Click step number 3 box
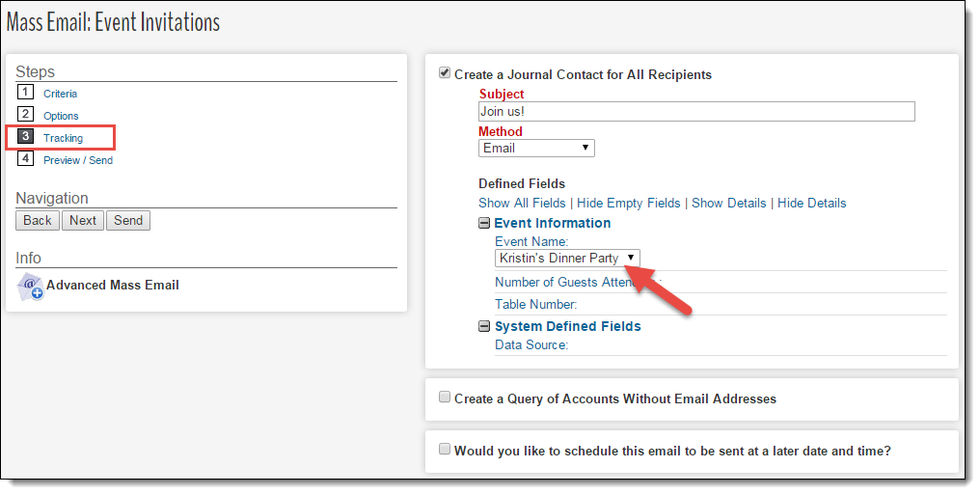 (x=26, y=137)
